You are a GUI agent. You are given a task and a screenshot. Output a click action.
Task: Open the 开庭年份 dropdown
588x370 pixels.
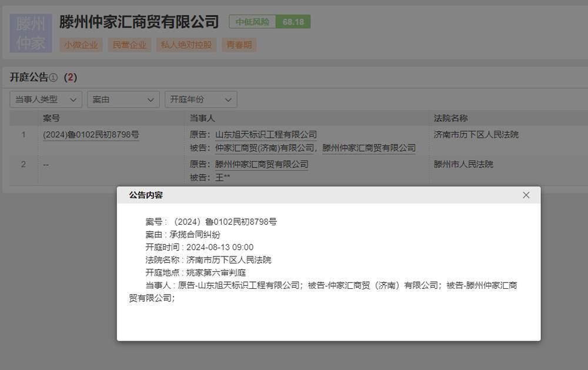pyautogui.click(x=201, y=99)
